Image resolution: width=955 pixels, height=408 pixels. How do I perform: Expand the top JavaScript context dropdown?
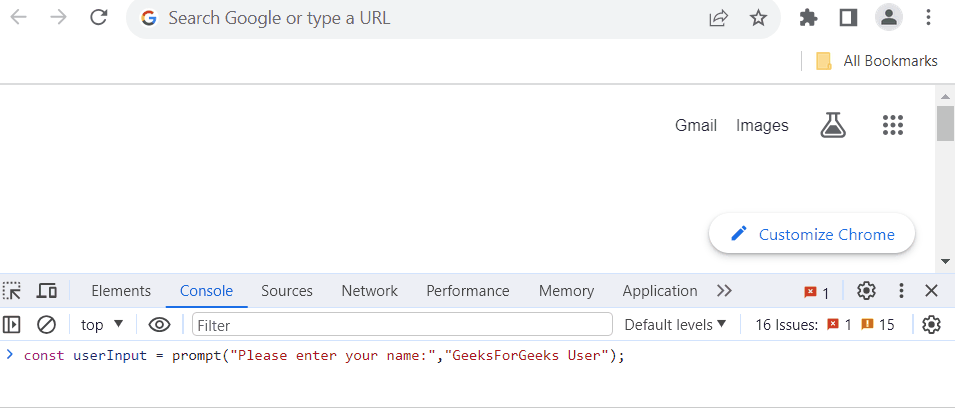(102, 324)
